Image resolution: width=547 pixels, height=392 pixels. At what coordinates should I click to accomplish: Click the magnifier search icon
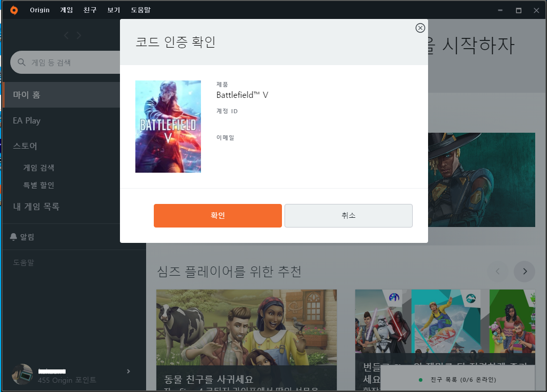coord(22,62)
